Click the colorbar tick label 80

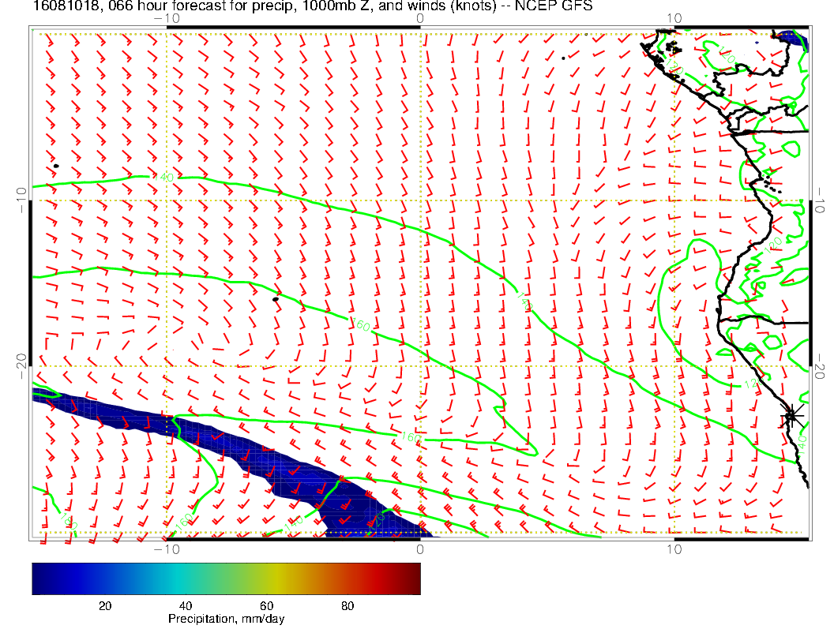coord(347,606)
